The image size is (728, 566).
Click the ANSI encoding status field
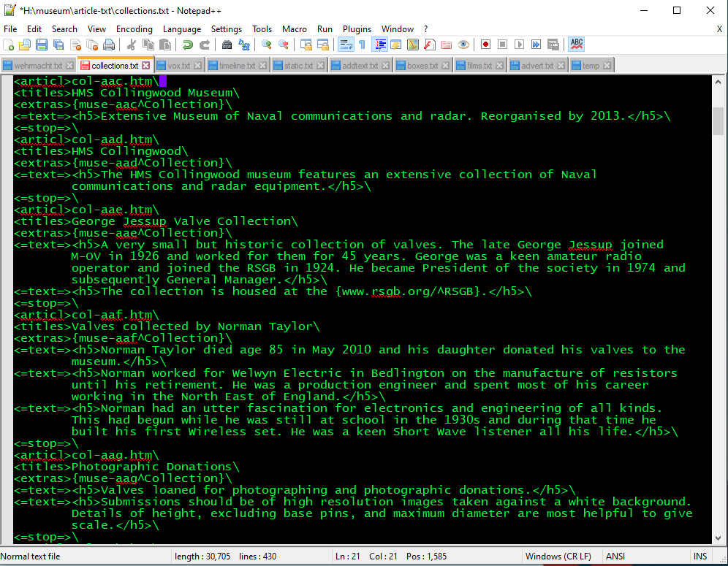[x=615, y=557]
